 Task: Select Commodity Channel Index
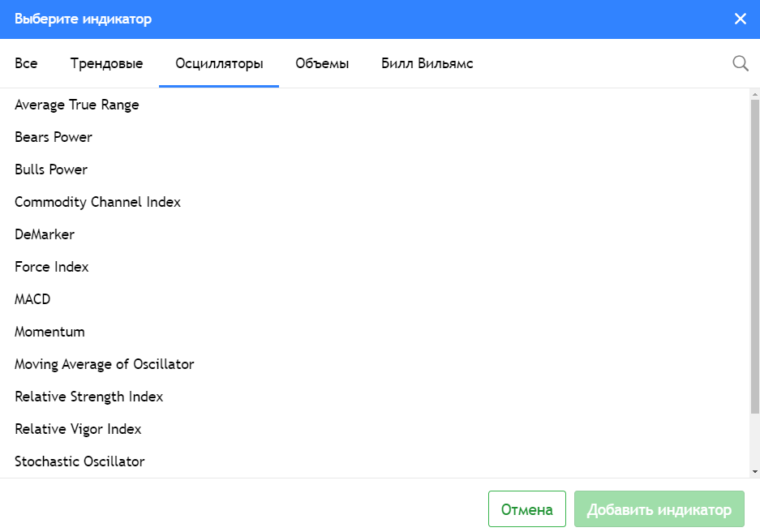tap(97, 202)
